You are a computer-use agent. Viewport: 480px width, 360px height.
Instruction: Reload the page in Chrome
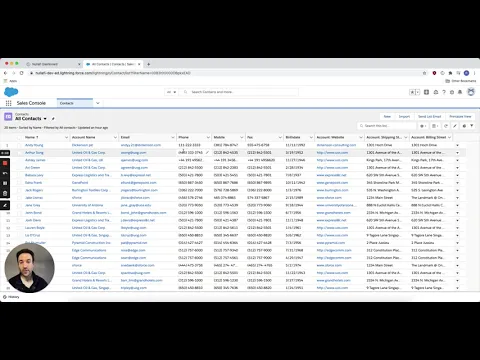[22, 73]
